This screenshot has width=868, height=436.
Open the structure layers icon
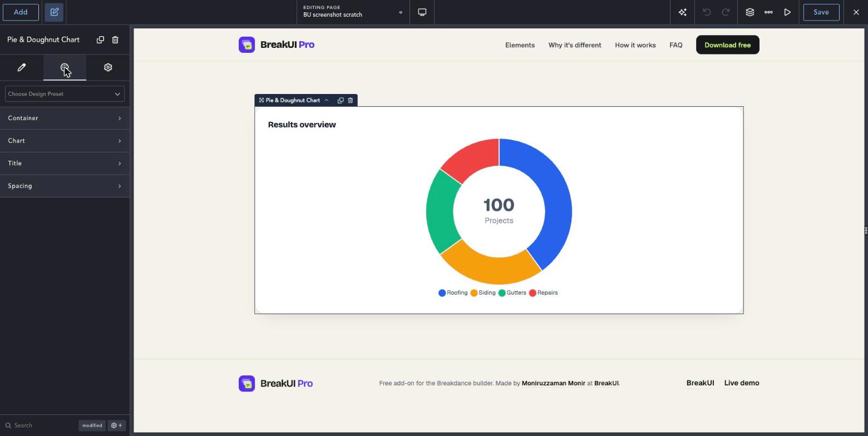pos(749,12)
